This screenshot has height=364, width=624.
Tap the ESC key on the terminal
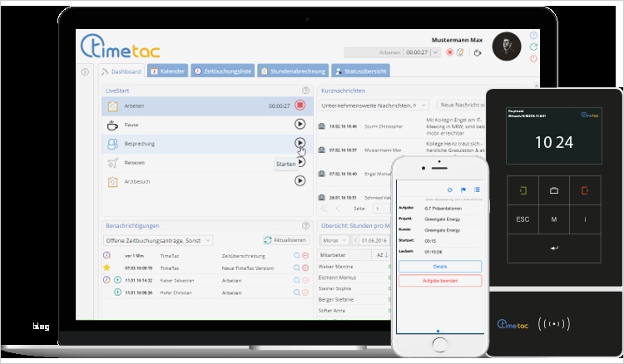click(x=523, y=219)
